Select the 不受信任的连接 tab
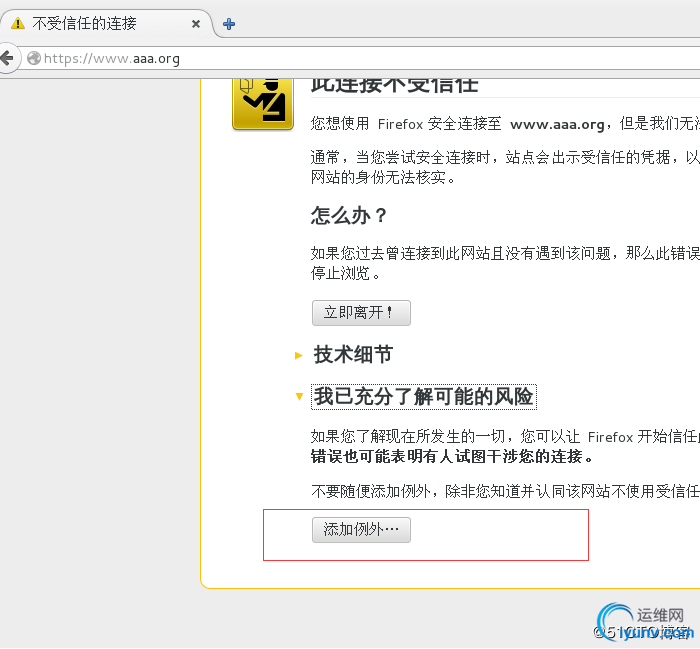Screen dimensions: 700x649 coord(105,23)
